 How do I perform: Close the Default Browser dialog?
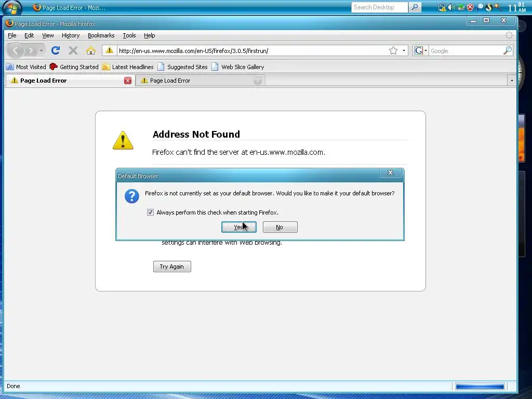point(390,172)
